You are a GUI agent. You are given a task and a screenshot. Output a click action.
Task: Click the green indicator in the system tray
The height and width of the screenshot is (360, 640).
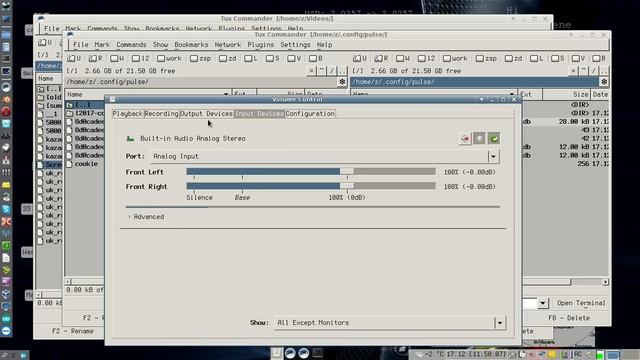pos(600,354)
